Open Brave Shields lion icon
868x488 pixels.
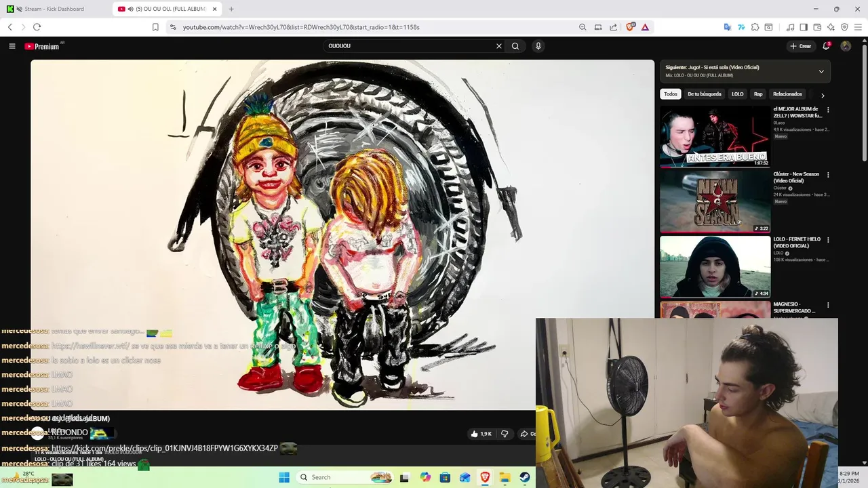point(631,27)
